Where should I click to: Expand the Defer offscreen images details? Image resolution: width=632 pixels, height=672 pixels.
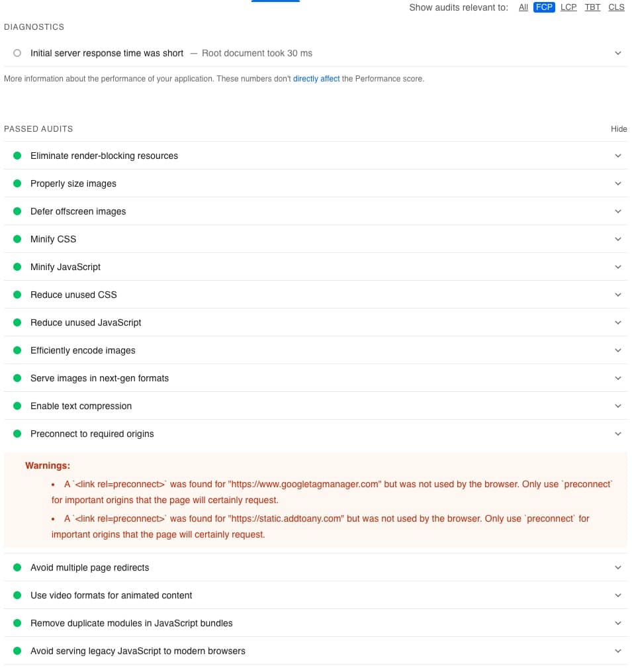tap(617, 211)
